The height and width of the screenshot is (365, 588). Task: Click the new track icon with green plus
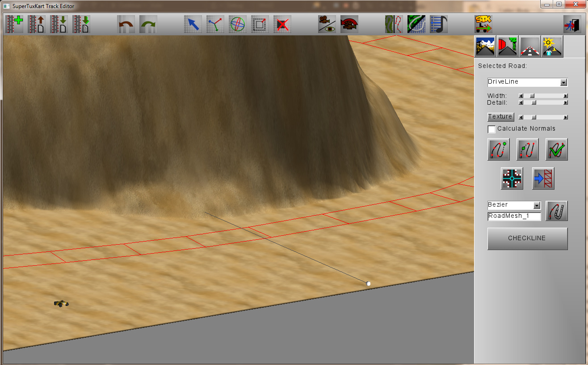[14, 24]
